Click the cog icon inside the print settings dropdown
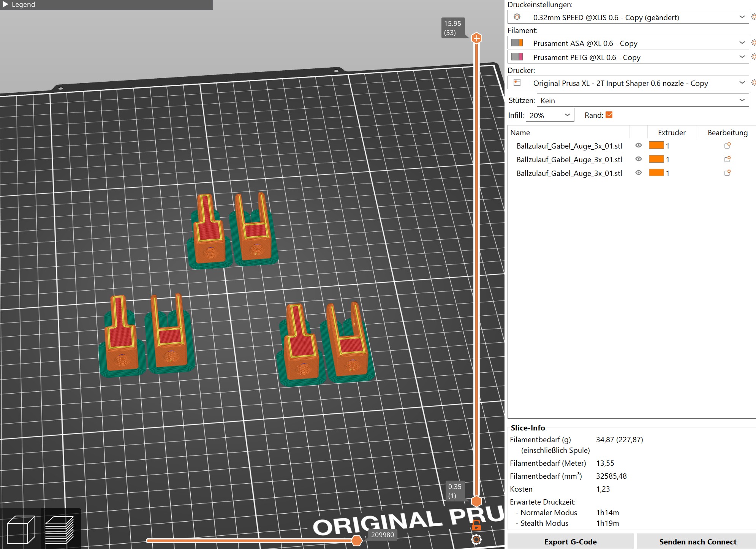This screenshot has height=549, width=756. (x=517, y=17)
